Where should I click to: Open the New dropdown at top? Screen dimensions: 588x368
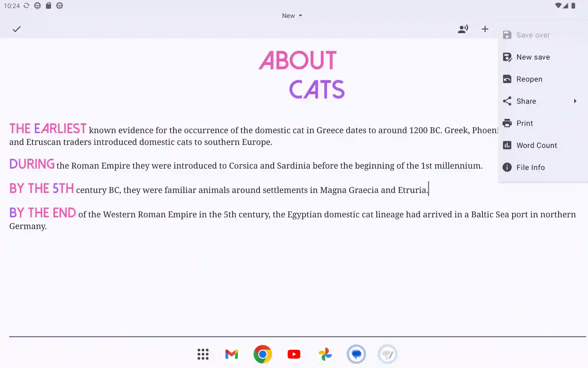pos(292,16)
